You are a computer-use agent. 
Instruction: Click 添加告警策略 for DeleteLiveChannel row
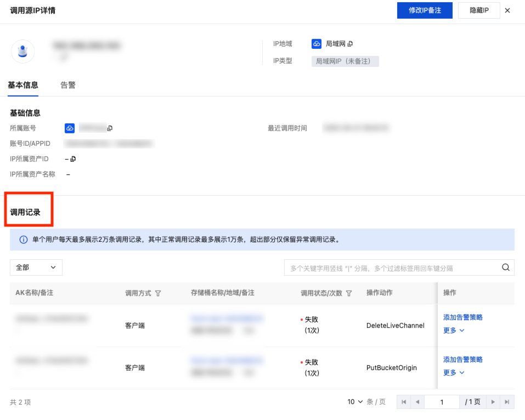pyautogui.click(x=462, y=317)
